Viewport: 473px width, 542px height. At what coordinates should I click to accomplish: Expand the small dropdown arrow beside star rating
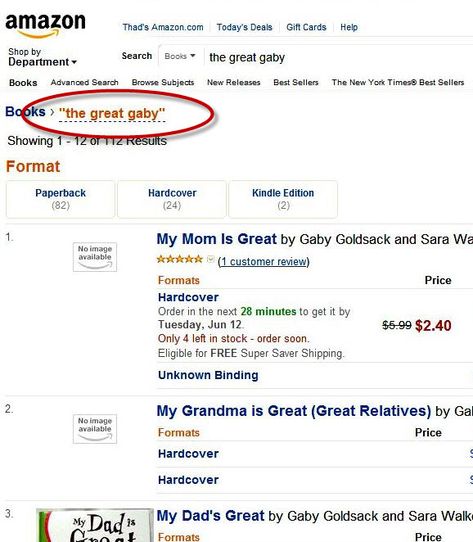coord(210,259)
